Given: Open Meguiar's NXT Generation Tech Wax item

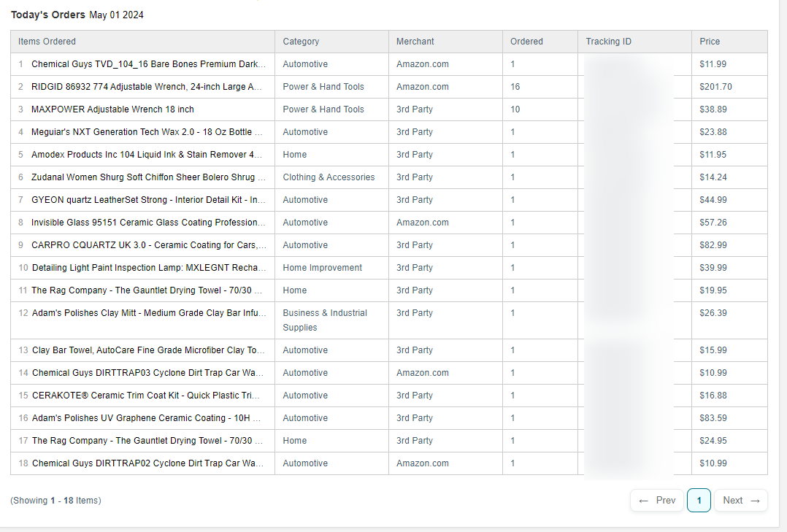Looking at the screenshot, I should pyautogui.click(x=147, y=132).
